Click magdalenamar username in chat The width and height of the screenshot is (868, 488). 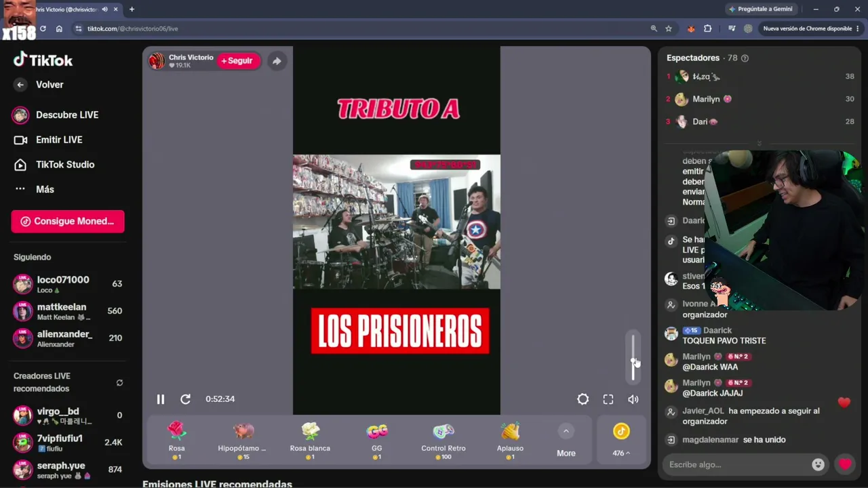710,440
